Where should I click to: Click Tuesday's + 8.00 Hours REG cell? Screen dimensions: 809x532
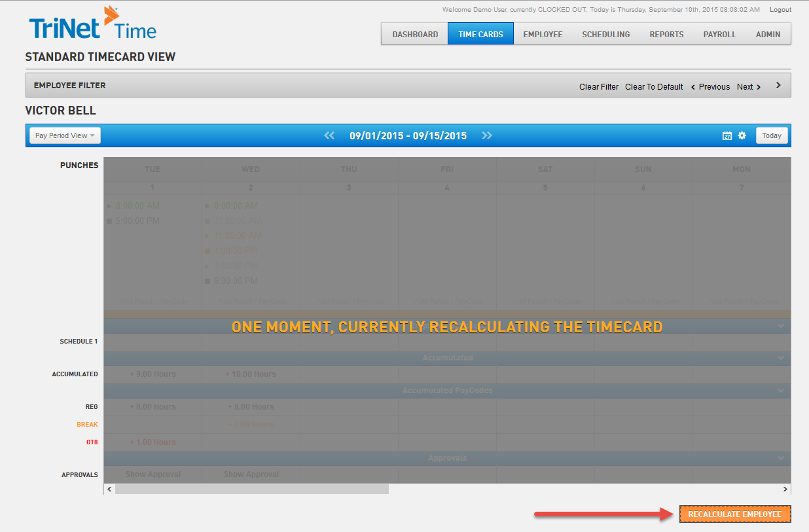coord(153,407)
